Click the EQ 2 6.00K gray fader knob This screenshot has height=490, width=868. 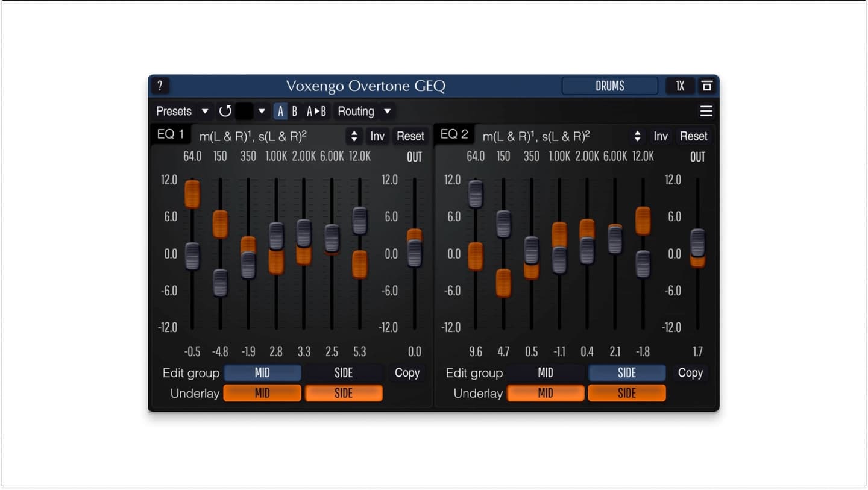coord(615,240)
